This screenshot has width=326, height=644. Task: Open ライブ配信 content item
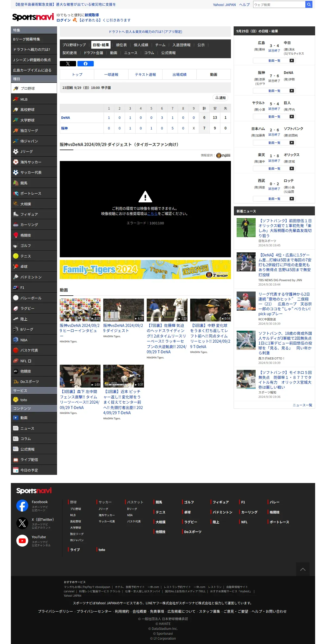coord(34,460)
